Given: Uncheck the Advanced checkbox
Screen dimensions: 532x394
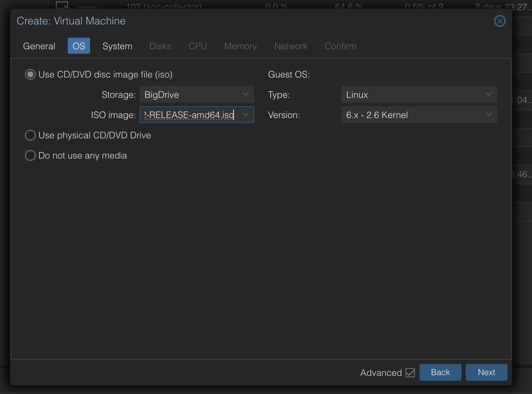Looking at the screenshot, I should coord(410,373).
